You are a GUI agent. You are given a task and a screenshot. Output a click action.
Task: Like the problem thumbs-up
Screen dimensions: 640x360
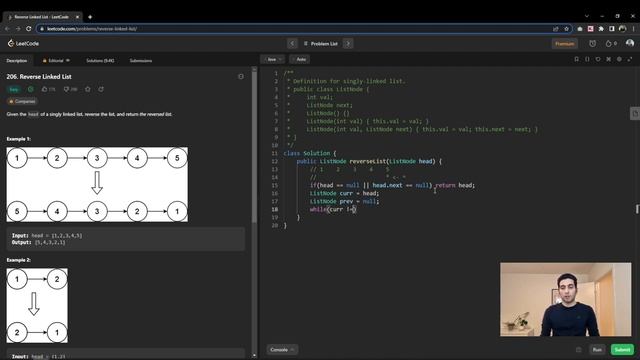(x=48, y=89)
